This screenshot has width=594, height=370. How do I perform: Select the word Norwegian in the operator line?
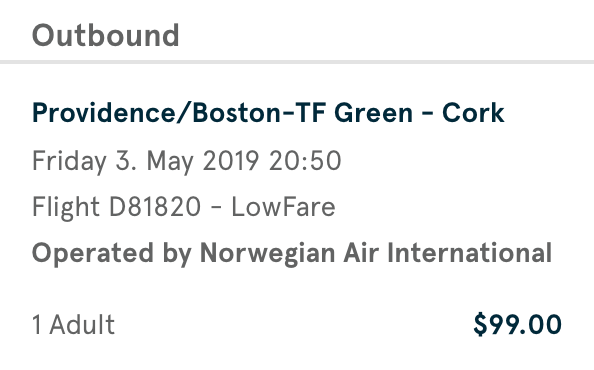(x=267, y=254)
